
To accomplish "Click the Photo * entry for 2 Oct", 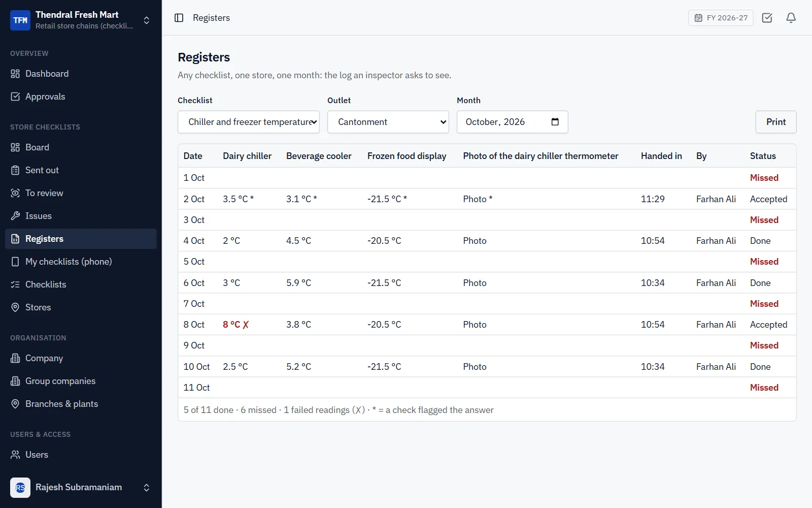I will (x=478, y=199).
